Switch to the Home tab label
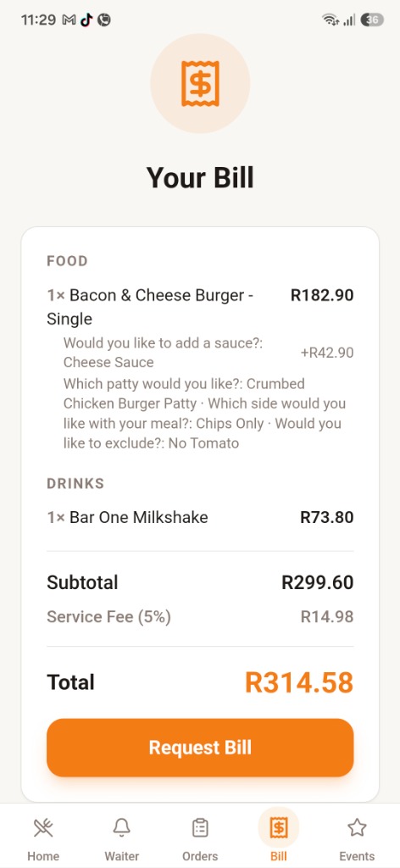The height and width of the screenshot is (868, 400). point(43,856)
